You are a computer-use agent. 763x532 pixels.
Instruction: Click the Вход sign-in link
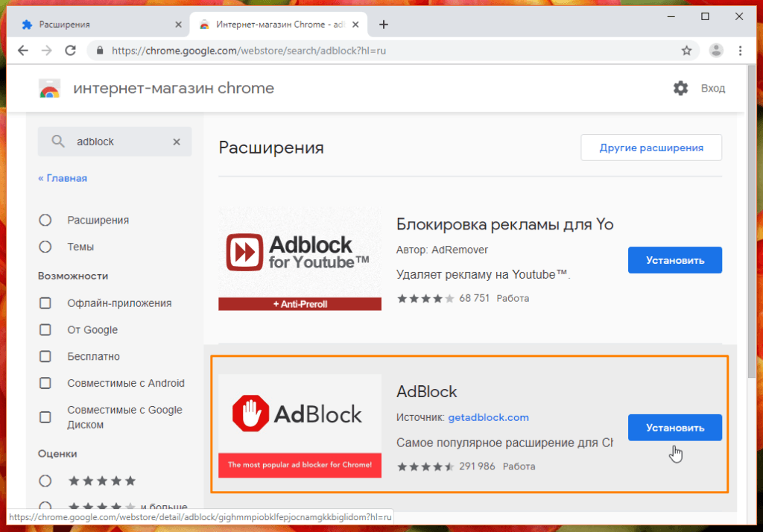point(713,89)
